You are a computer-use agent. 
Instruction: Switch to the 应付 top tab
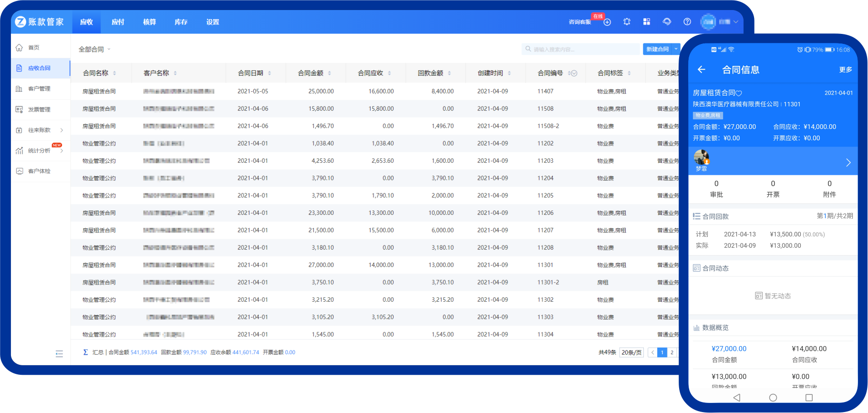click(x=118, y=22)
